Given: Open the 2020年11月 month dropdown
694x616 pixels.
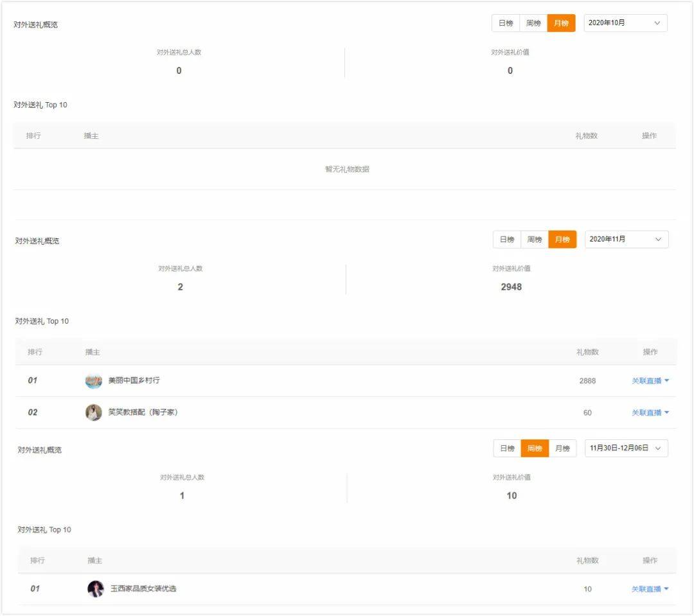Looking at the screenshot, I should pyautogui.click(x=627, y=240).
